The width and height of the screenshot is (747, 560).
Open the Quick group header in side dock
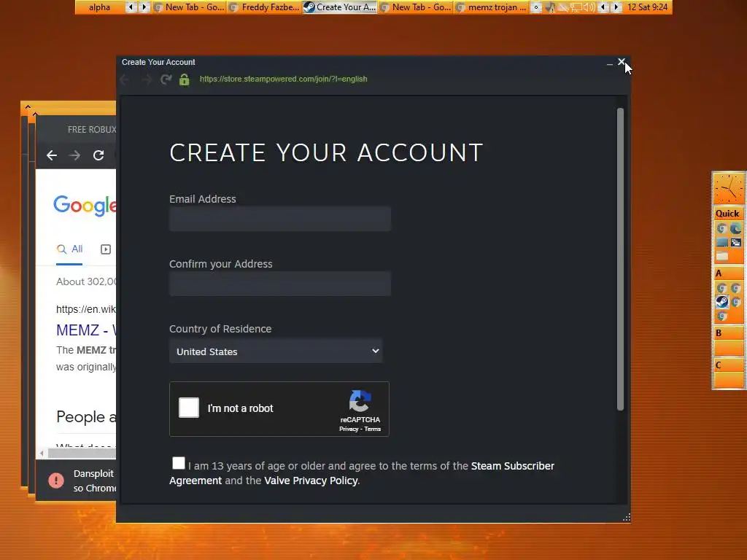728,214
